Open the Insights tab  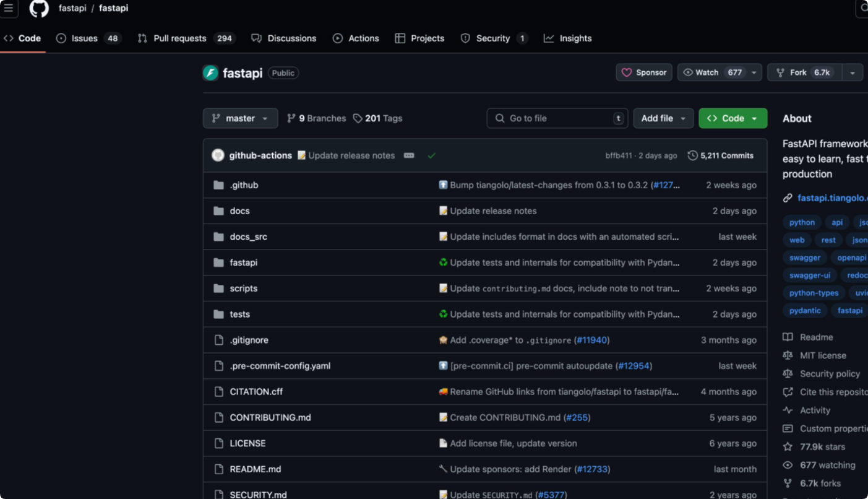point(568,38)
